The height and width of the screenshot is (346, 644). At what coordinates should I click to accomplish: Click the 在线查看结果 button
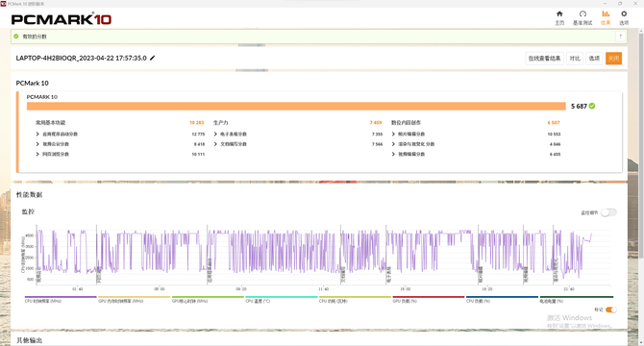pos(544,59)
